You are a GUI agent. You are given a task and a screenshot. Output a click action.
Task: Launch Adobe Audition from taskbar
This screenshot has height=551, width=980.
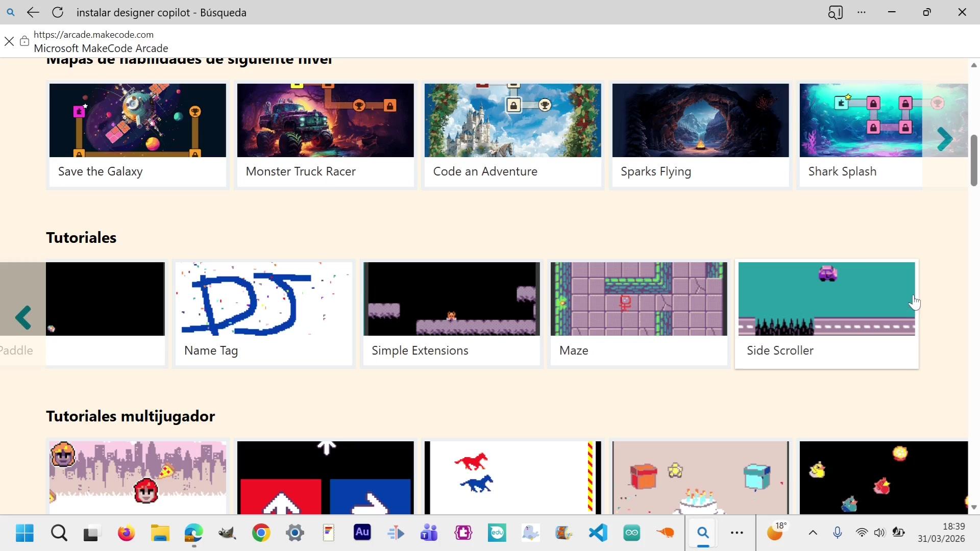point(362,533)
